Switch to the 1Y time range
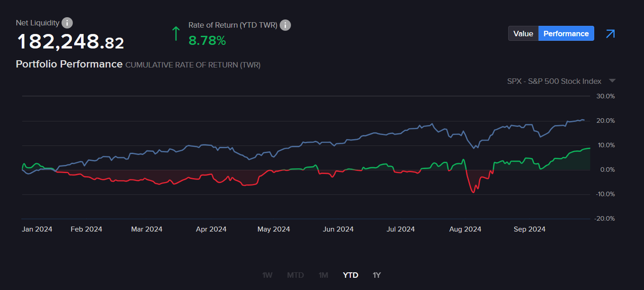Screen dimensions: 644x290 click(377, 275)
